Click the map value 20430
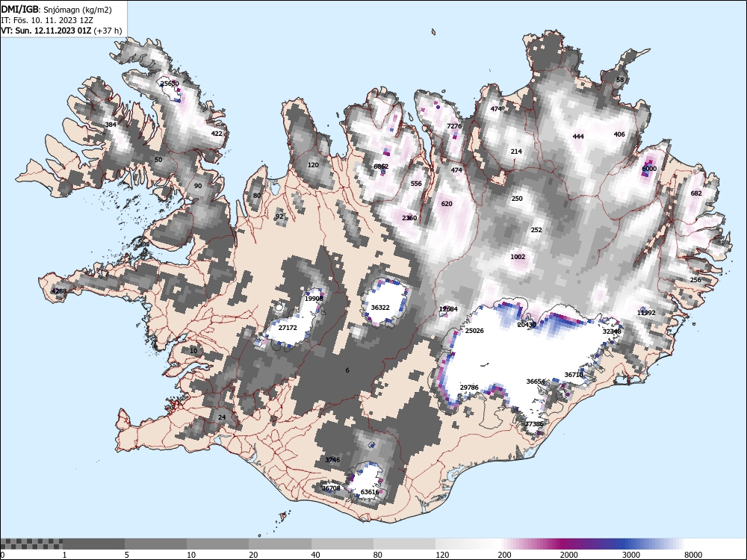 pyautogui.click(x=527, y=325)
